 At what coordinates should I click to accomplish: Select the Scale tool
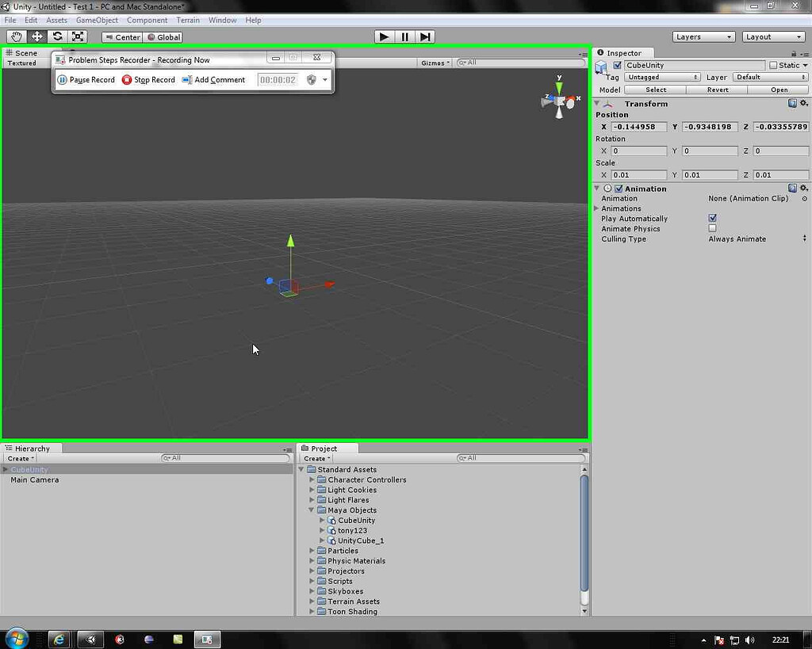click(78, 36)
